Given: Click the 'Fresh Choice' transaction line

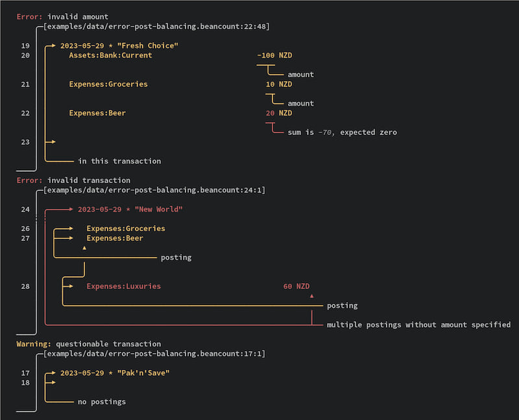Looking at the screenshot, I should tap(119, 45).
